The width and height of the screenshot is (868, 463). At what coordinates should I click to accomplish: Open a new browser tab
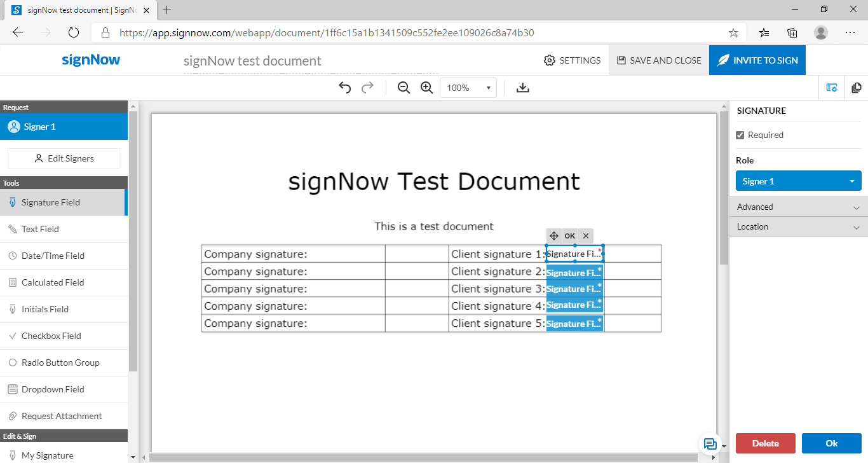tap(167, 10)
